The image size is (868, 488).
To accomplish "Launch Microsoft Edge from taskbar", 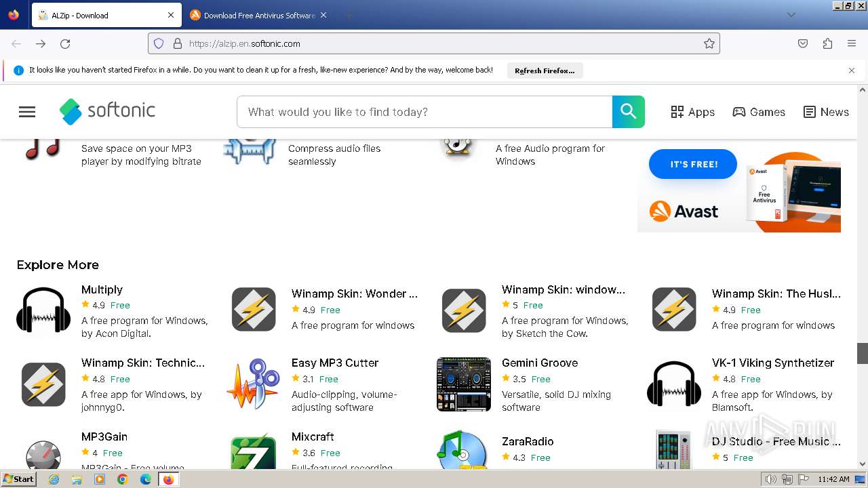I will 146,479.
